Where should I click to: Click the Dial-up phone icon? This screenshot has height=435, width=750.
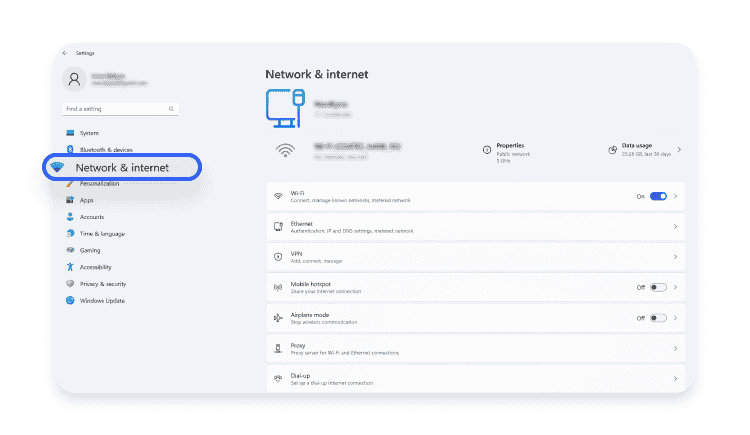278,379
